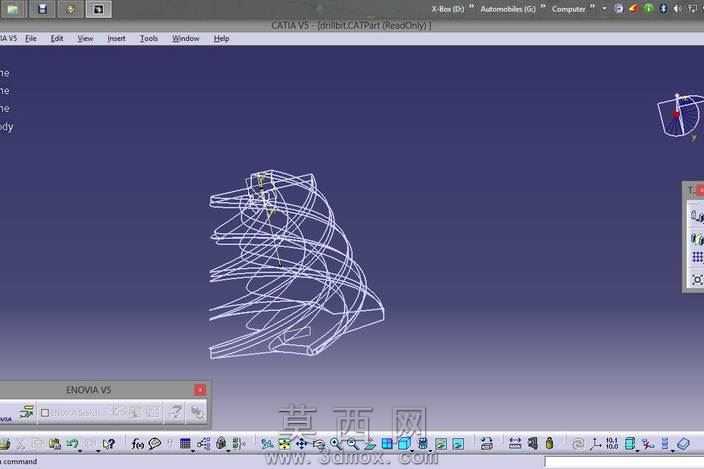Click the compass in the top-right corner

pos(680,116)
